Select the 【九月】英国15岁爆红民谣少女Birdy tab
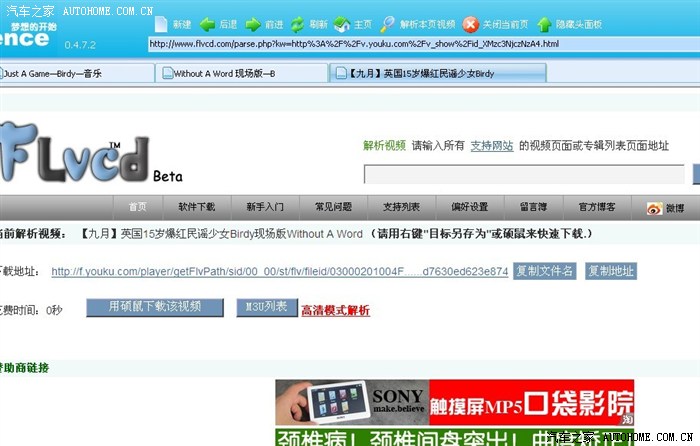700x446 pixels. pos(420,73)
